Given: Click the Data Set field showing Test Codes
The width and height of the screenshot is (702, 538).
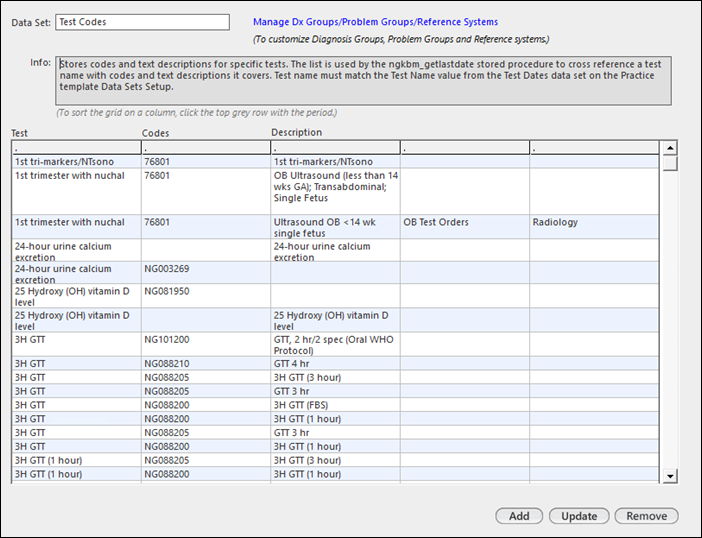Looking at the screenshot, I should tap(142, 22).
